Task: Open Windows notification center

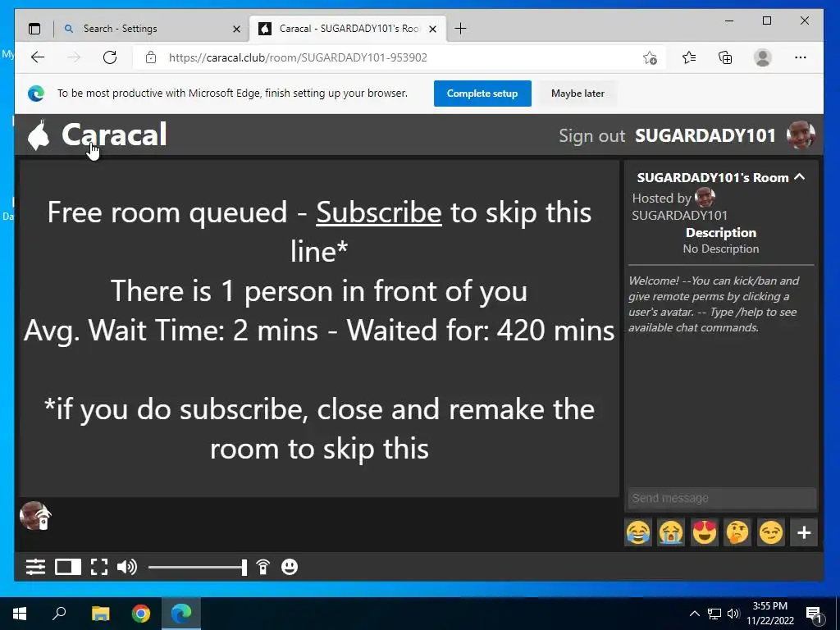Action: 814,614
